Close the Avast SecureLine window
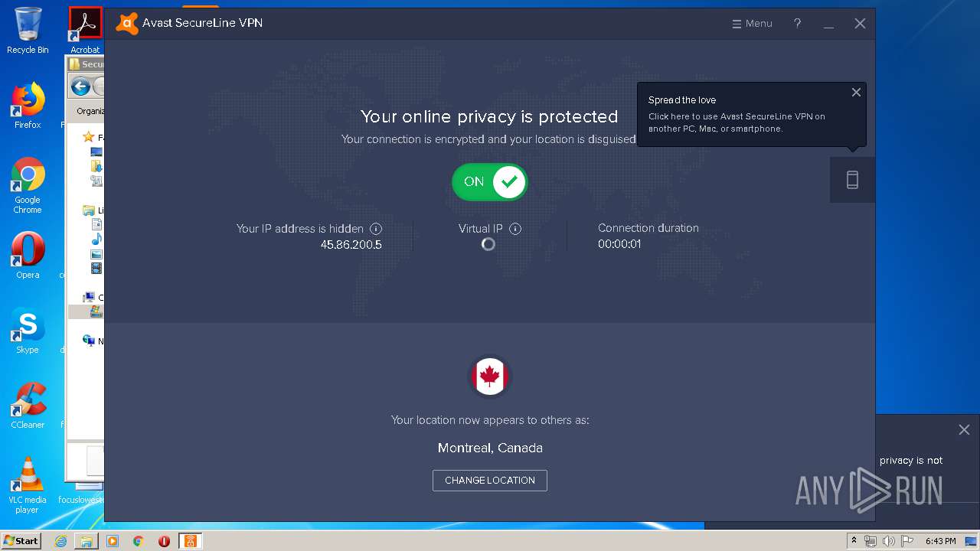 point(860,24)
